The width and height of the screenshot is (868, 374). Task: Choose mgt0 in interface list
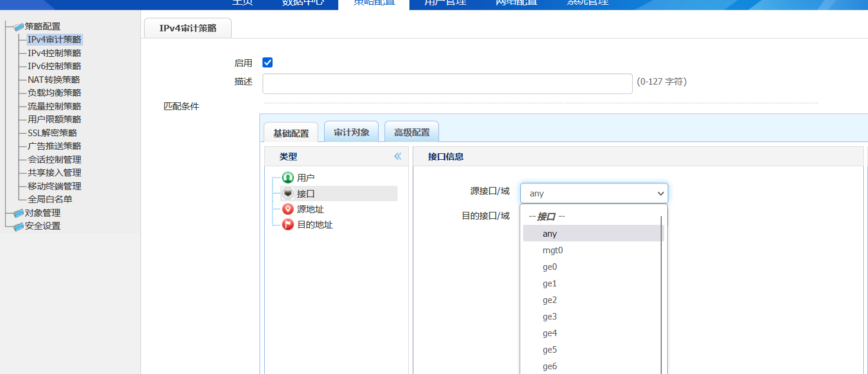coord(593,250)
